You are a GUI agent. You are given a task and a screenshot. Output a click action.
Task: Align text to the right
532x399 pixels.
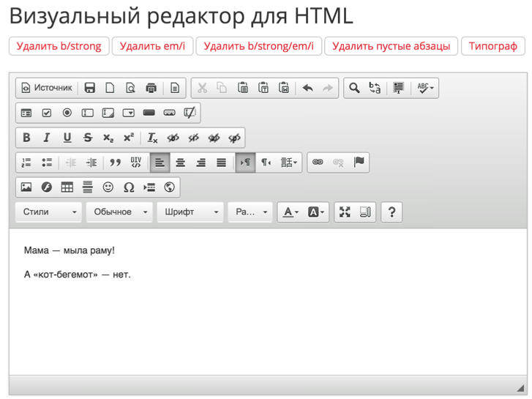201,163
